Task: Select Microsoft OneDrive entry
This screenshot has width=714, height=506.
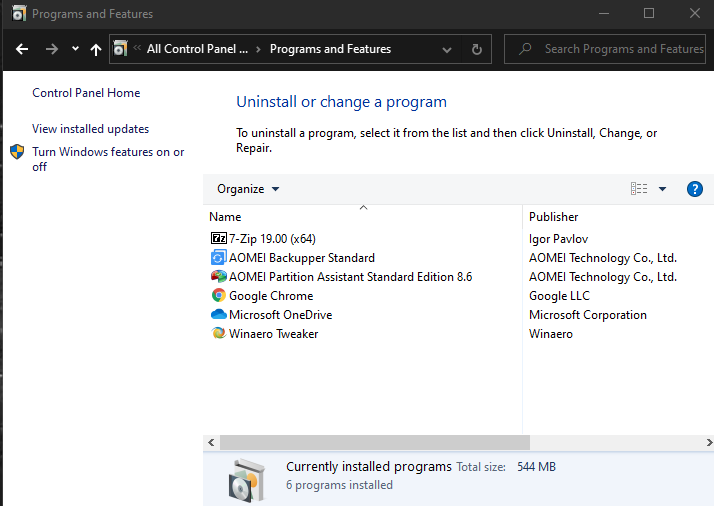Action: (280, 315)
